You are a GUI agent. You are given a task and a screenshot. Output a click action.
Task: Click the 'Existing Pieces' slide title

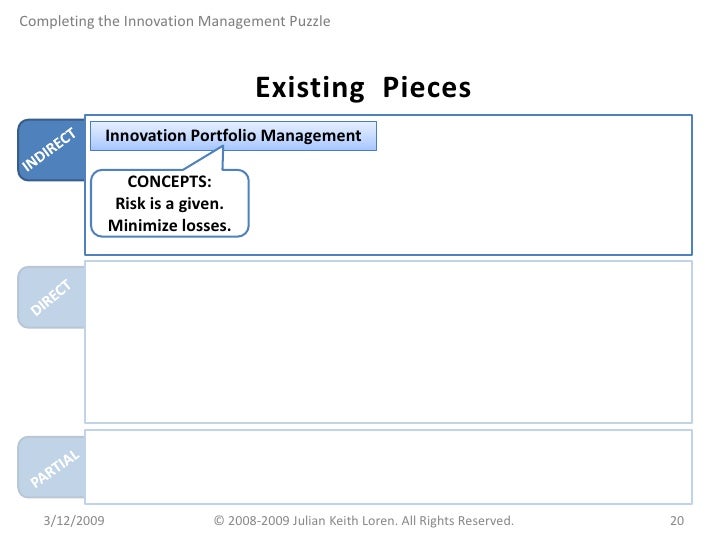(x=363, y=88)
